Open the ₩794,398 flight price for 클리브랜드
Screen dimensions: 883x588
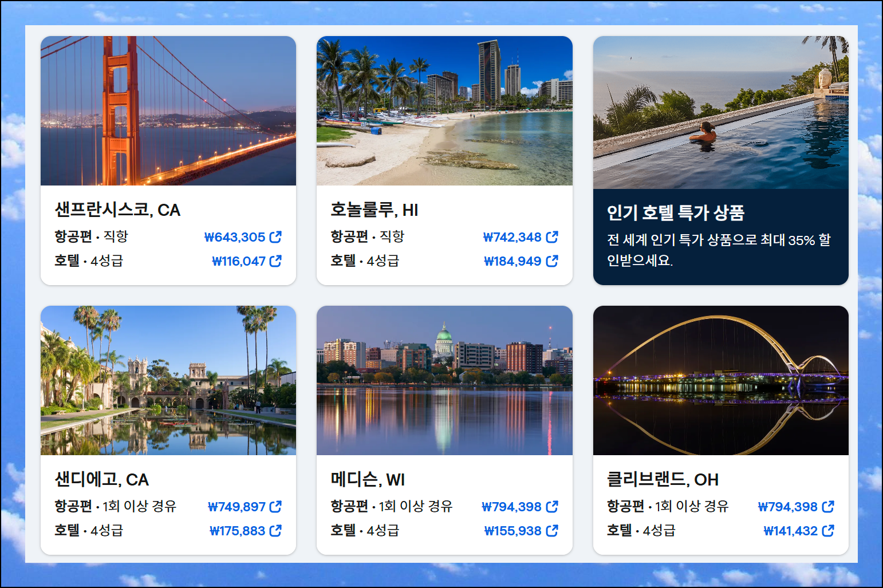tap(788, 507)
